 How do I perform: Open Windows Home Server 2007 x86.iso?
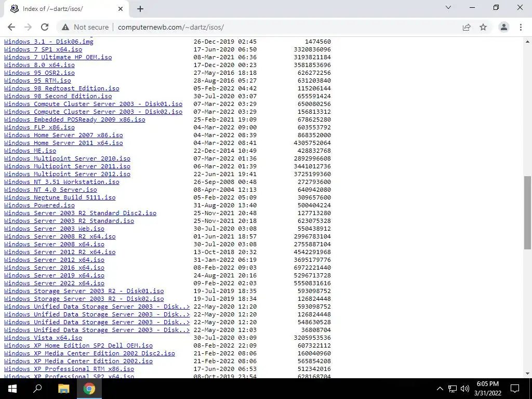pyautogui.click(x=63, y=135)
